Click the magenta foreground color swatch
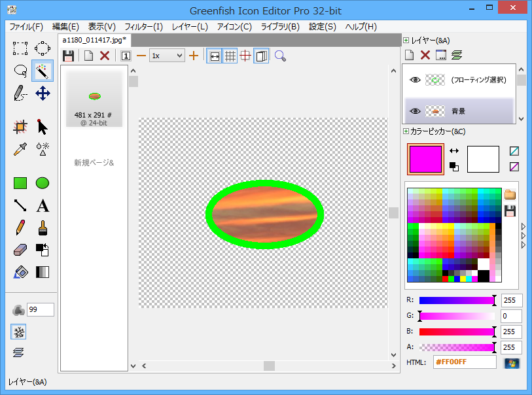This screenshot has height=395, width=532. pos(425,160)
